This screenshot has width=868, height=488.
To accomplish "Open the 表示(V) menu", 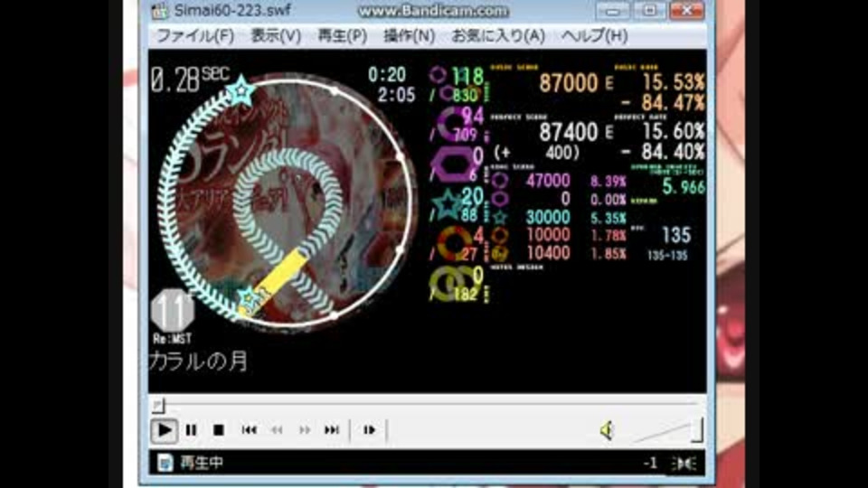I will [276, 36].
